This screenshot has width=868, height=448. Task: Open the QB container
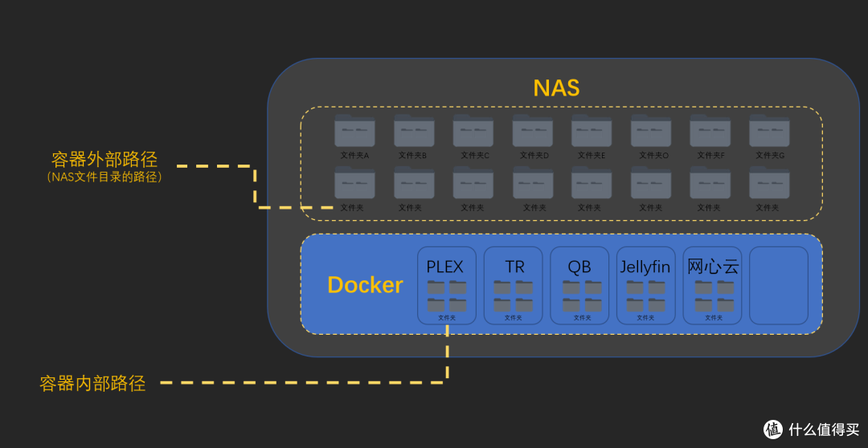click(580, 285)
